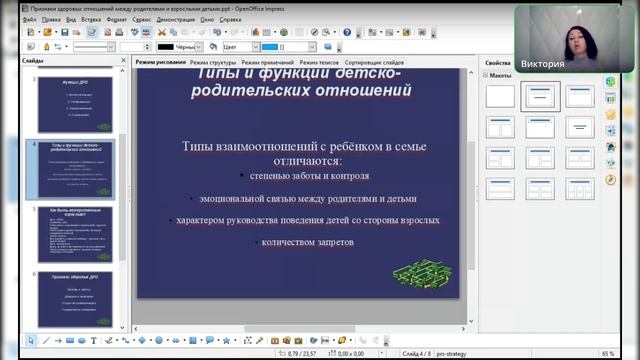This screenshot has height=360, width=640.
Task: Collapse the Макеты section expander
Action: [x=485, y=76]
